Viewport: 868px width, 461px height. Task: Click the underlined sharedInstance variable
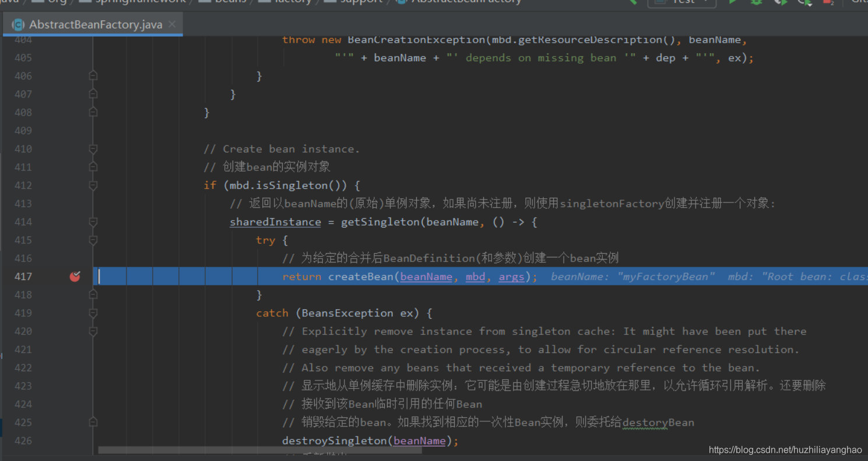click(x=275, y=222)
